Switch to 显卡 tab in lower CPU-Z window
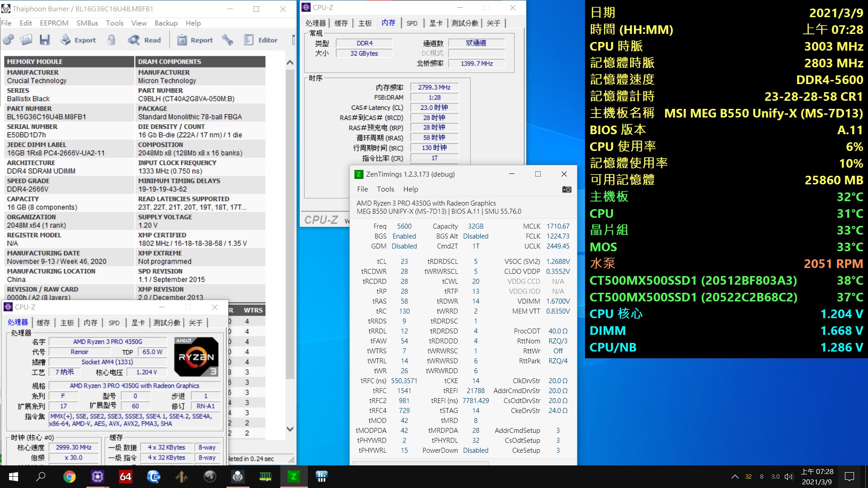Viewport: 868px width, 488px height. [138, 323]
